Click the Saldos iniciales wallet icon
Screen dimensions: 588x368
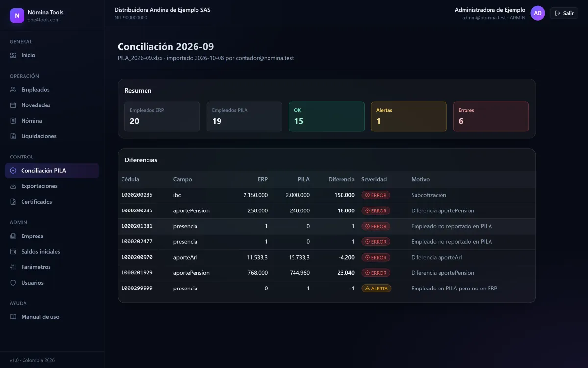13,252
